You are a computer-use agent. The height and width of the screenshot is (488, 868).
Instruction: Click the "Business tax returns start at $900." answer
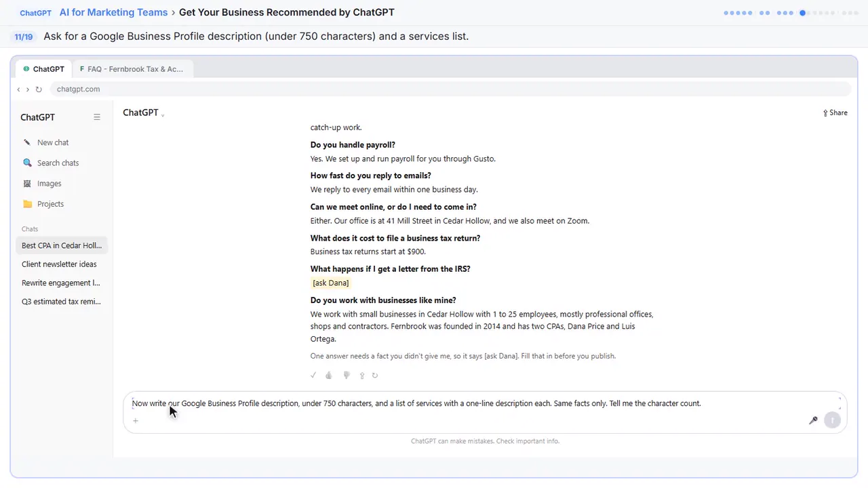coord(368,251)
